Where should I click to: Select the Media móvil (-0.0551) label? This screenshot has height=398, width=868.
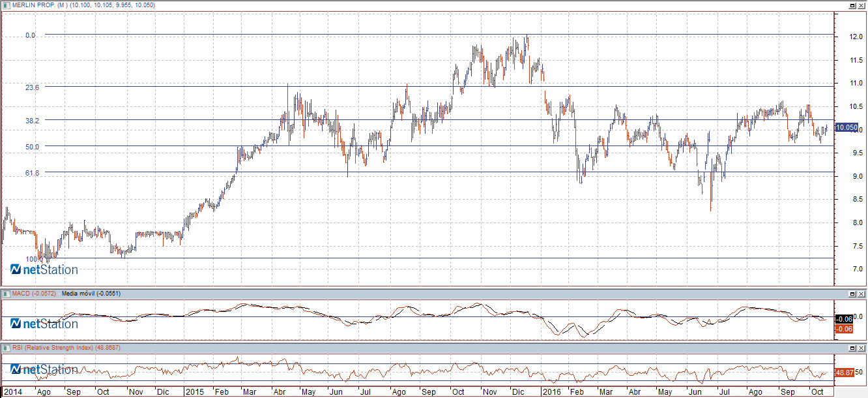(x=91, y=294)
